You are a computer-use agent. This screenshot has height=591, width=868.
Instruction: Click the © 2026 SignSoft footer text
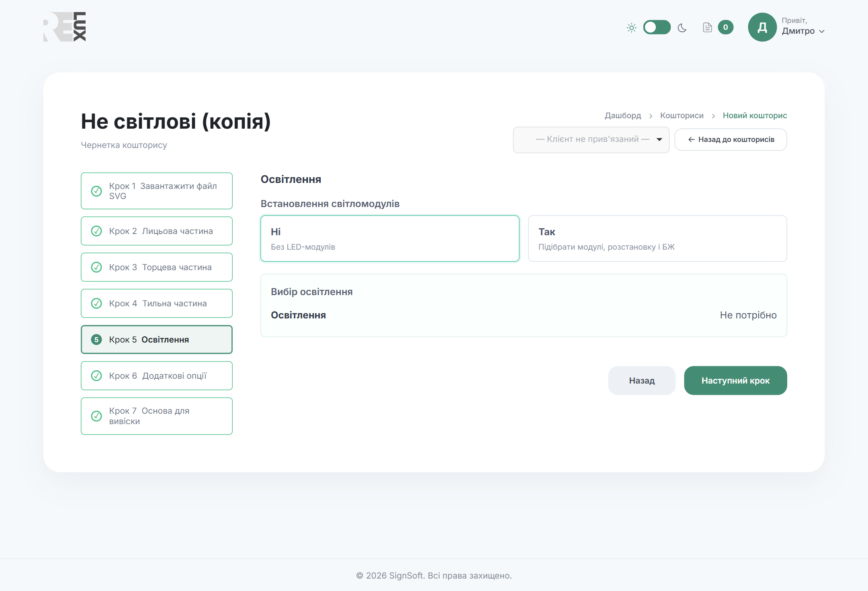point(434,576)
